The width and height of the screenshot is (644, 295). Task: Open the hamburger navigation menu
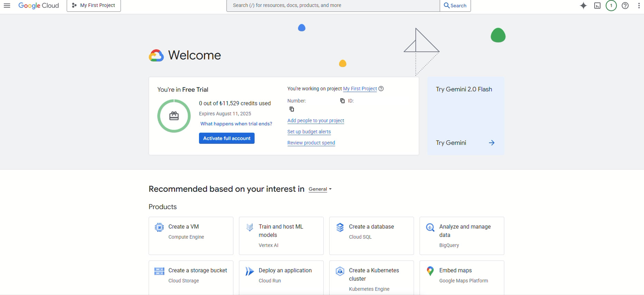pyautogui.click(x=7, y=6)
